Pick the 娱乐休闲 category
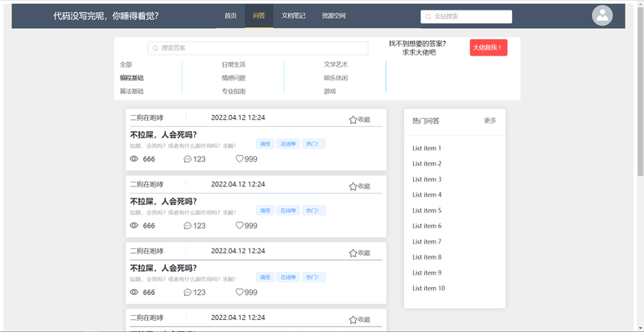Image resolution: width=644 pixels, height=332 pixels. pos(336,78)
